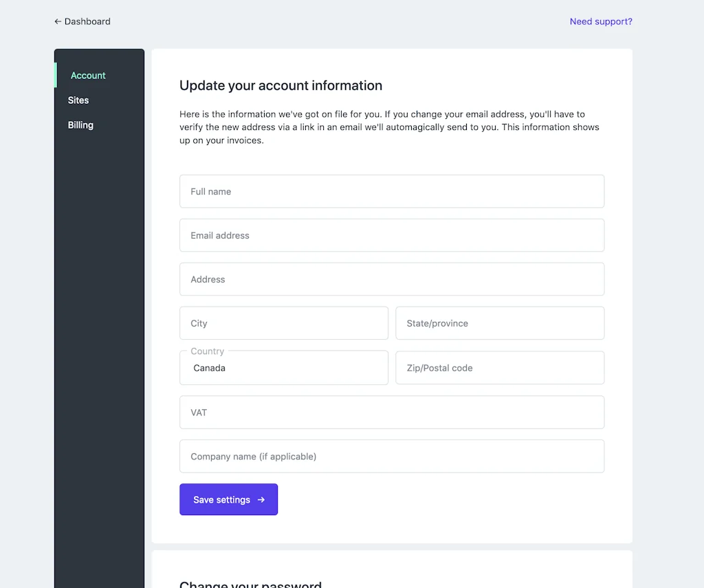The width and height of the screenshot is (704, 588).
Task: Select the Account tab in the sidebar
Action: click(88, 75)
